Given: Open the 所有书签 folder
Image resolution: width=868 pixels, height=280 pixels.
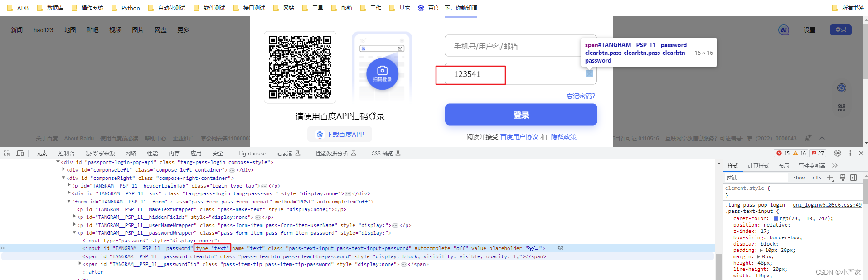Looking at the screenshot, I should [x=848, y=8].
